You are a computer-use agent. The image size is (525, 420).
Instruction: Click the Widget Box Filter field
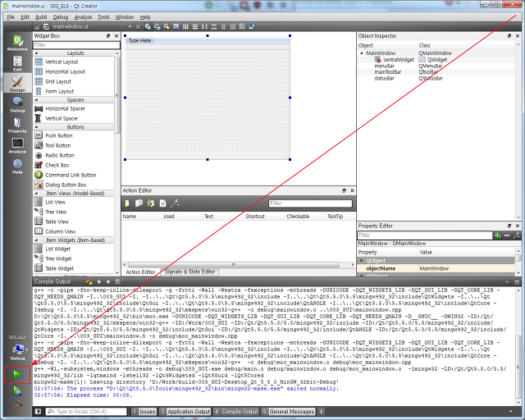(x=76, y=45)
